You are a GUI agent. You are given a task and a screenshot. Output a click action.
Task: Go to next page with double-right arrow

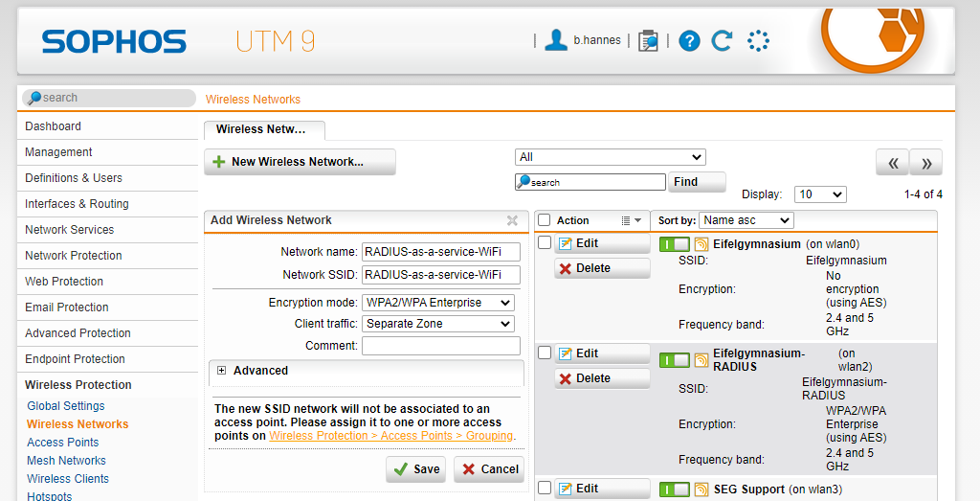925,163
